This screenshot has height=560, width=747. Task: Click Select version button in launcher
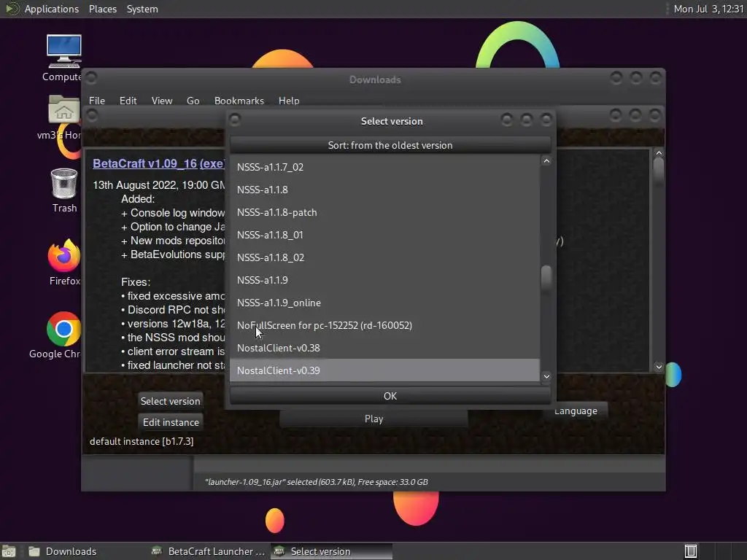click(x=170, y=401)
